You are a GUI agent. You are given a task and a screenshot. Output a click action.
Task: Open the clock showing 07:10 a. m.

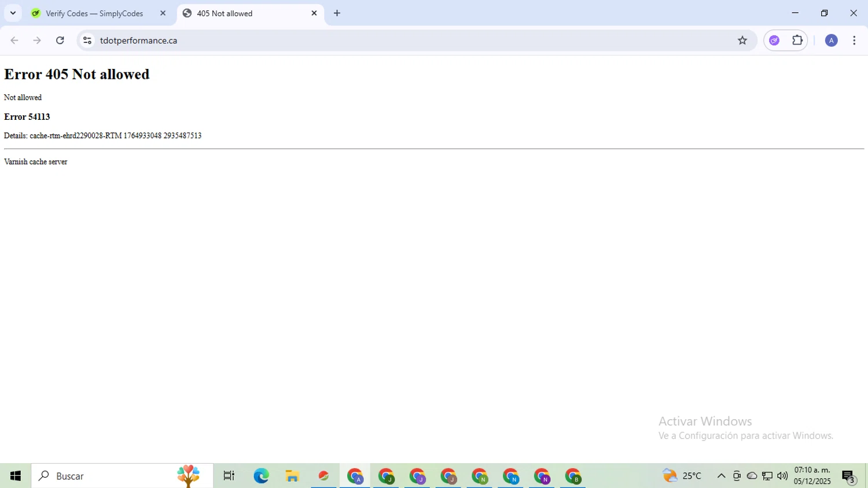[x=812, y=476]
